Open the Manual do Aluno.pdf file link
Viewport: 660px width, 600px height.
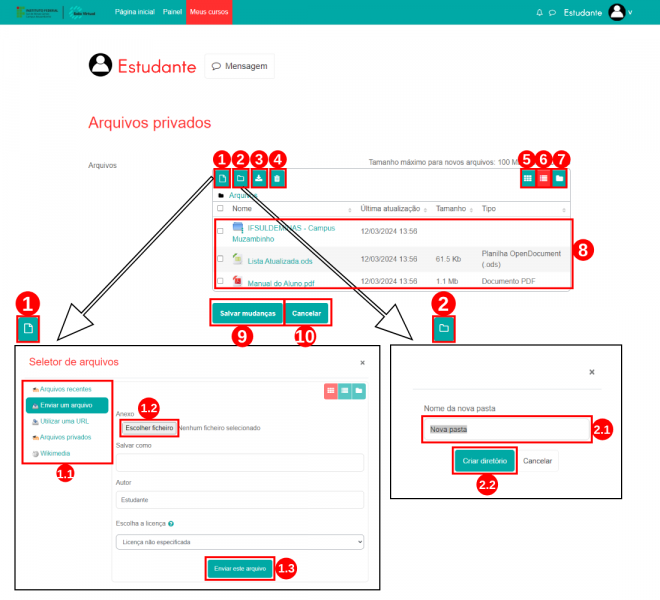pyautogui.click(x=281, y=283)
